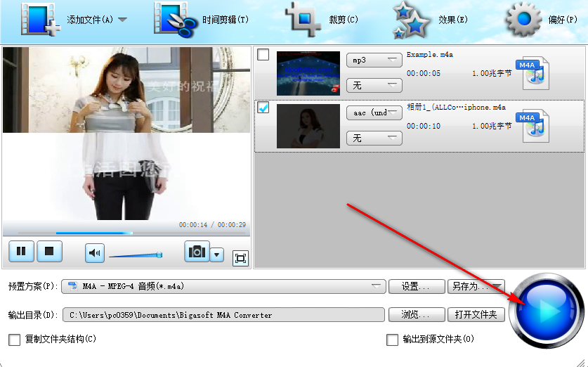Click 添加文件(A) label
The image size is (588, 367).
[x=90, y=20]
